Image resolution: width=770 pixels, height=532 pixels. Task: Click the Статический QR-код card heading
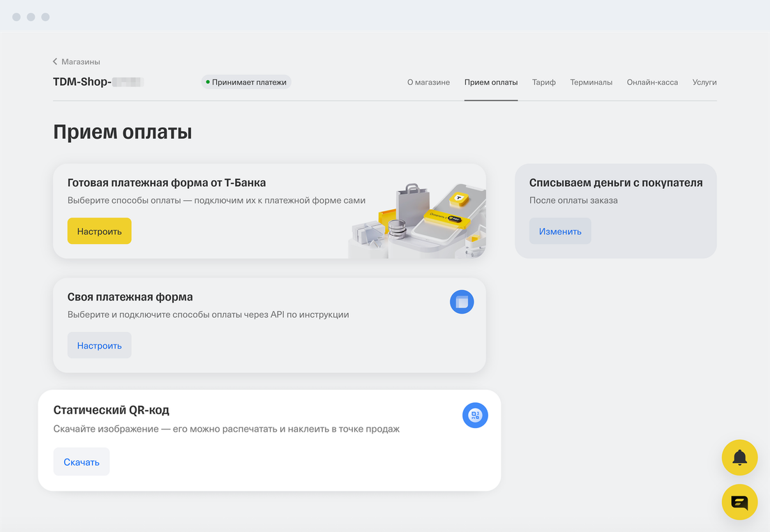[112, 410]
